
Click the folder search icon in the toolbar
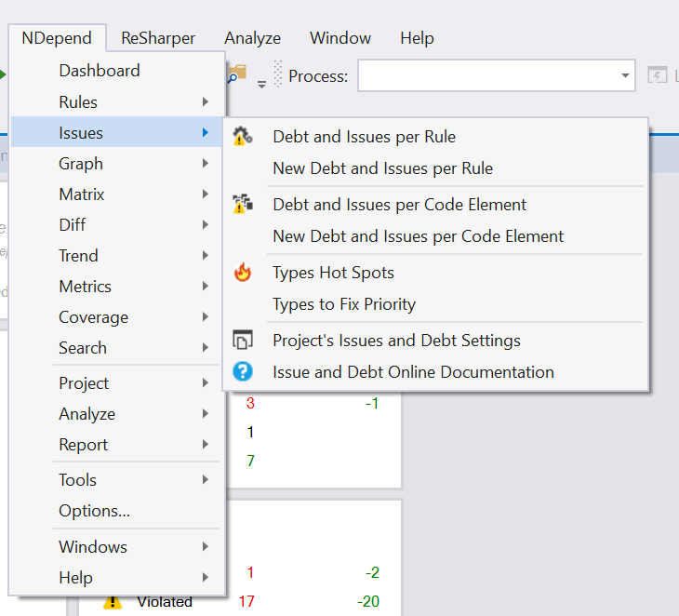[237, 74]
